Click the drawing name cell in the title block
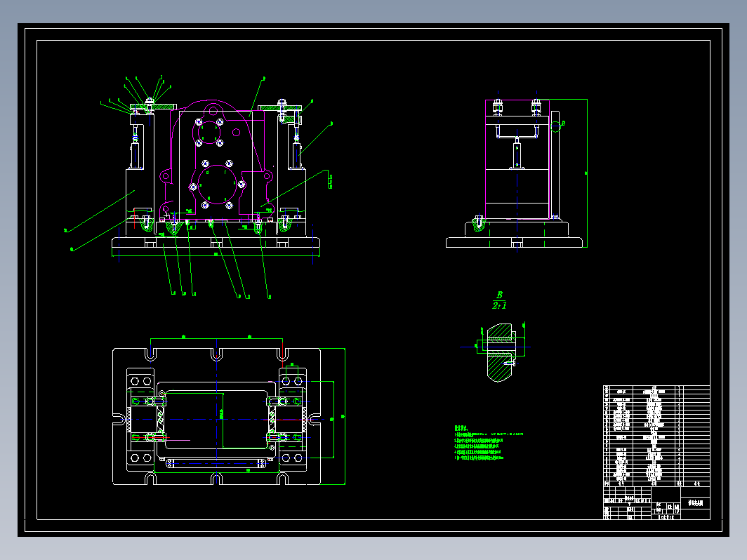This screenshot has height=560, width=747. [x=696, y=503]
